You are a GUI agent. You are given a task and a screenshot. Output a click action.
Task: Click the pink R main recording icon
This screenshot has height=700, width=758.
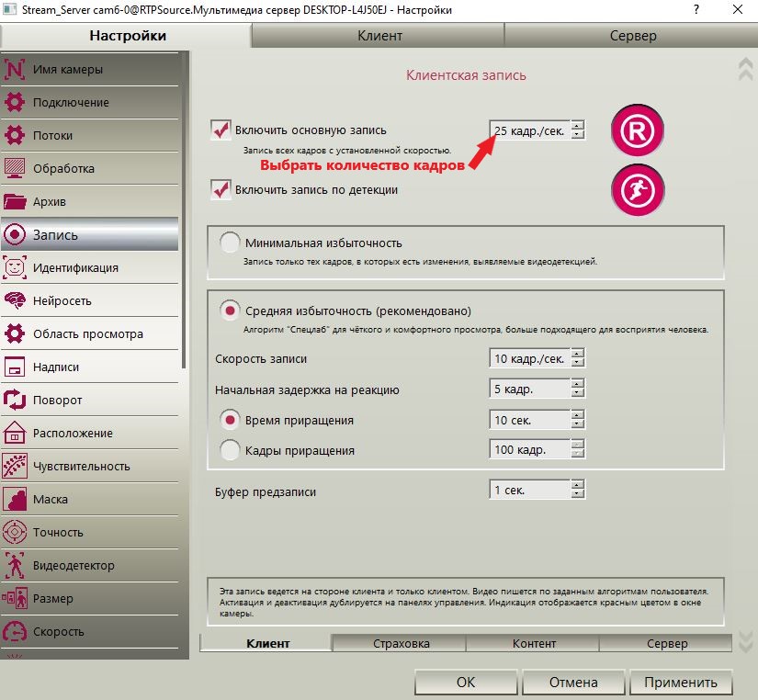(x=637, y=130)
